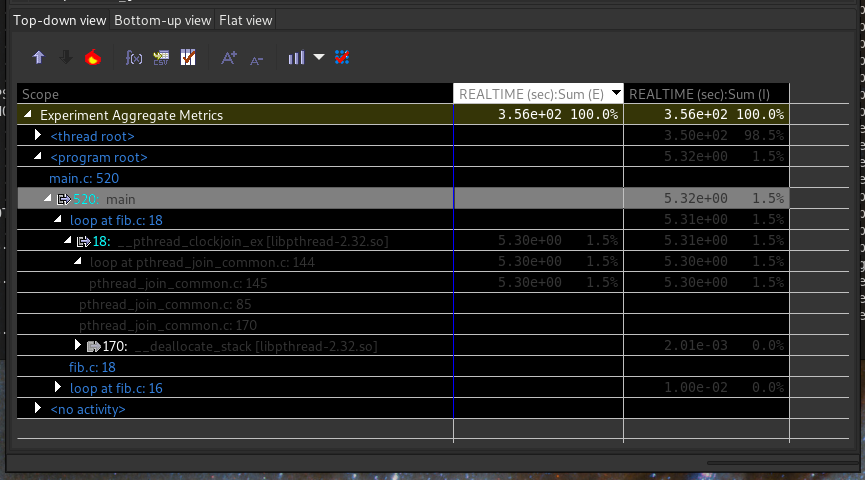Switch to Flat view tab
Viewport: 865px width, 480px height.
[x=245, y=20]
